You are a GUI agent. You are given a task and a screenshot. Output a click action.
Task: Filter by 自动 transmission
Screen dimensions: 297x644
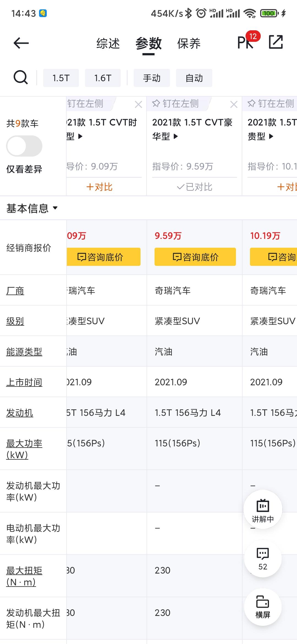(x=194, y=78)
